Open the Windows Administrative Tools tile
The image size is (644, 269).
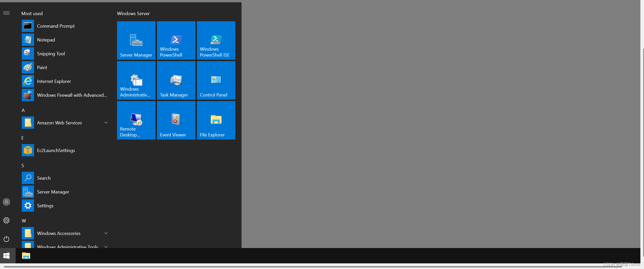(136, 80)
